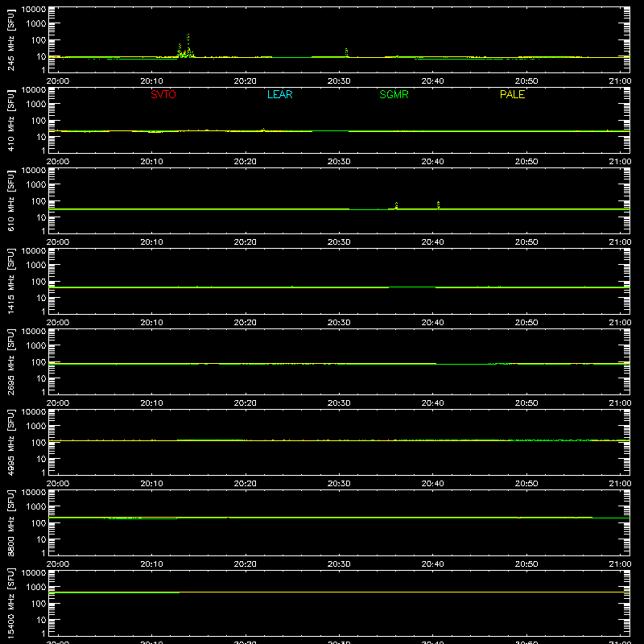This screenshot has width=644, height=644.
Task: Click 20:40 time label under the 4995 MHz panel
Action: pyautogui.click(x=432, y=484)
